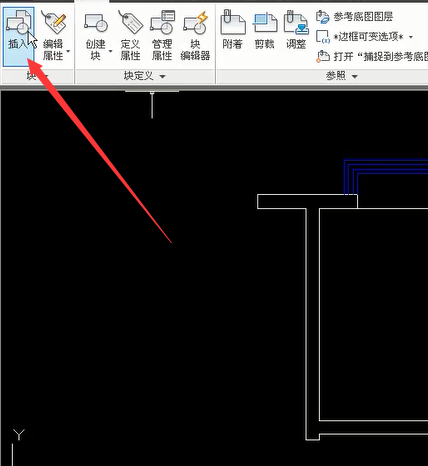Click the Attach (附着) reference tool
The image size is (428, 466).
click(x=233, y=30)
